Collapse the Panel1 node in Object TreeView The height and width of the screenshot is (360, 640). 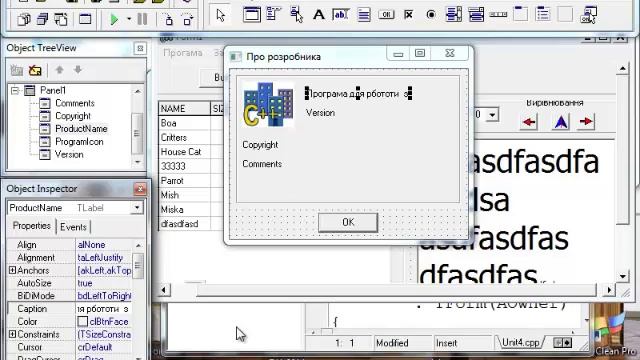[15, 90]
